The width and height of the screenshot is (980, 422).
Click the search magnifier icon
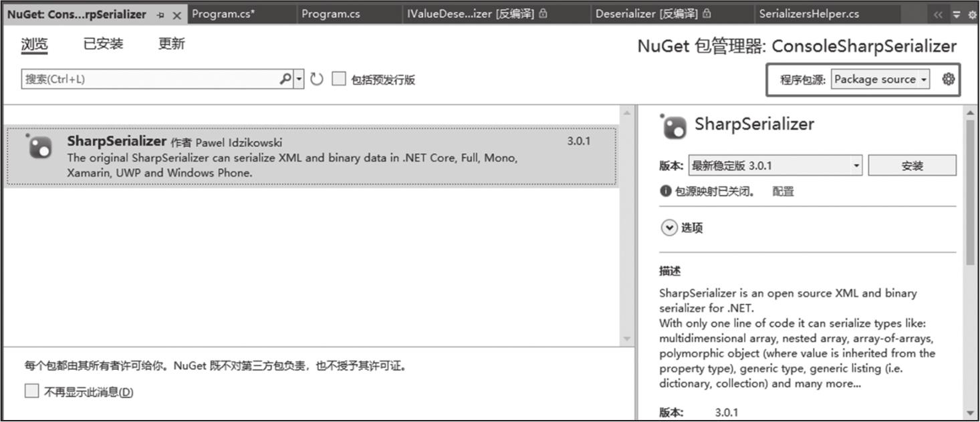point(285,79)
